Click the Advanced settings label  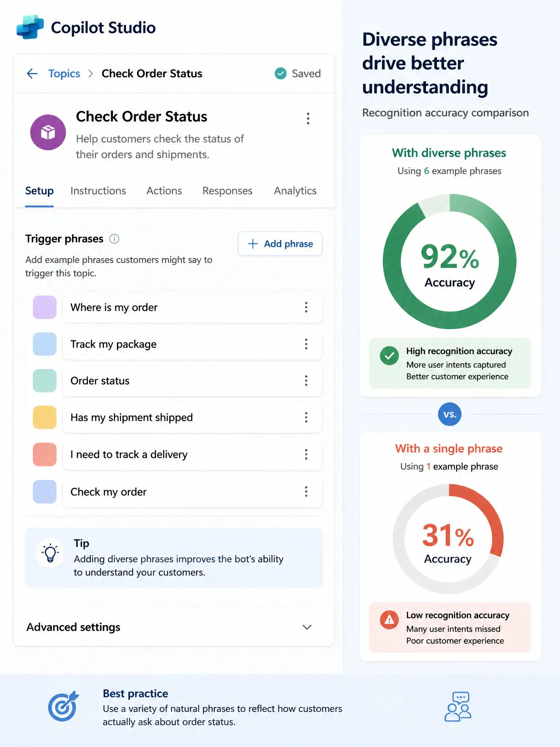pos(73,627)
